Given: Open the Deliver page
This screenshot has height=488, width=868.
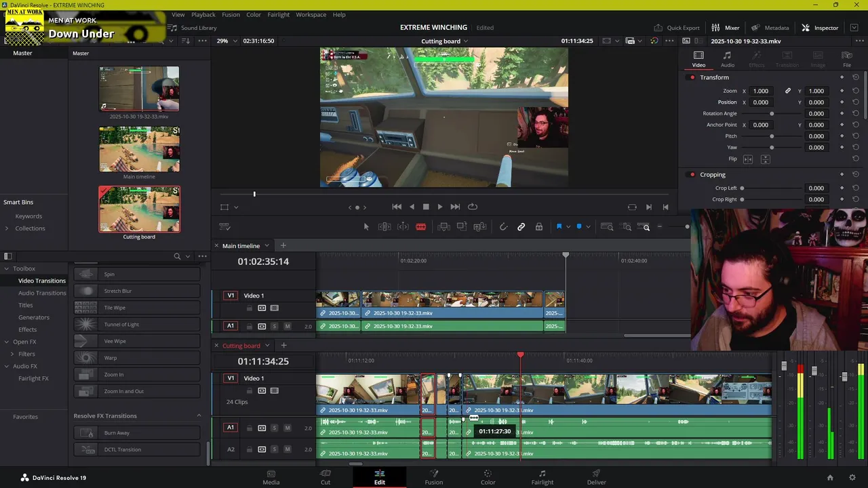Looking at the screenshot, I should pyautogui.click(x=597, y=477).
